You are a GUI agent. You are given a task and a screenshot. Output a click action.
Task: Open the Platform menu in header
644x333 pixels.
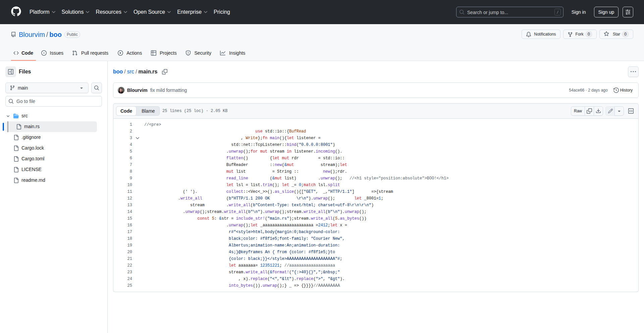[x=42, y=12]
